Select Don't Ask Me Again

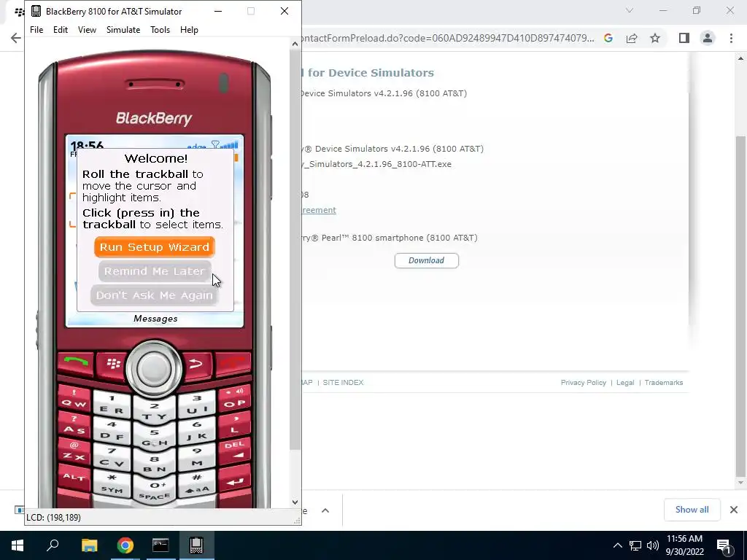pyautogui.click(x=155, y=295)
